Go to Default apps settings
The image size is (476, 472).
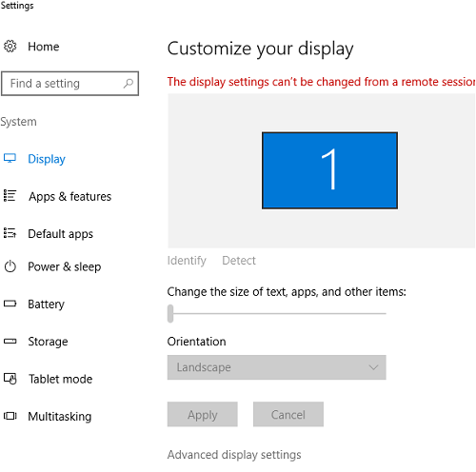click(x=60, y=234)
